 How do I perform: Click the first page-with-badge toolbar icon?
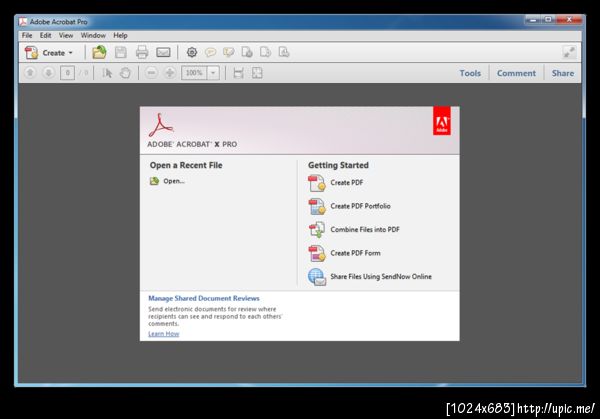pyautogui.click(x=247, y=52)
